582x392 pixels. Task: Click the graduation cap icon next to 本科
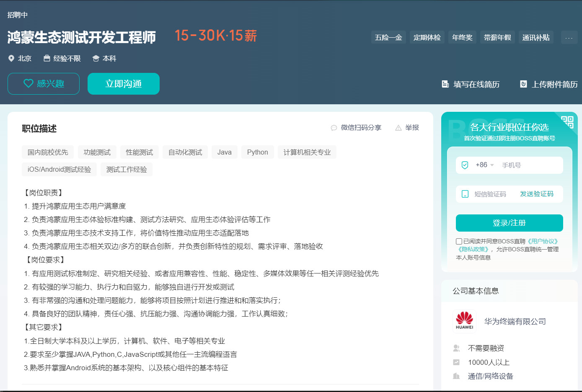[x=96, y=58]
